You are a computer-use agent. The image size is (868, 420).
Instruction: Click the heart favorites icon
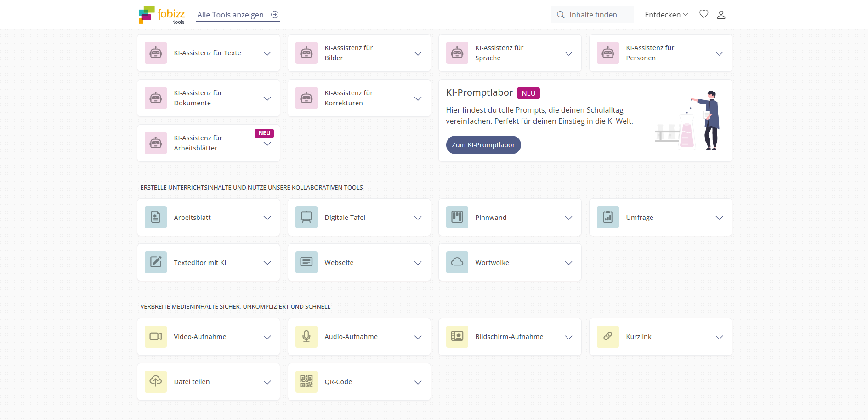click(x=703, y=14)
